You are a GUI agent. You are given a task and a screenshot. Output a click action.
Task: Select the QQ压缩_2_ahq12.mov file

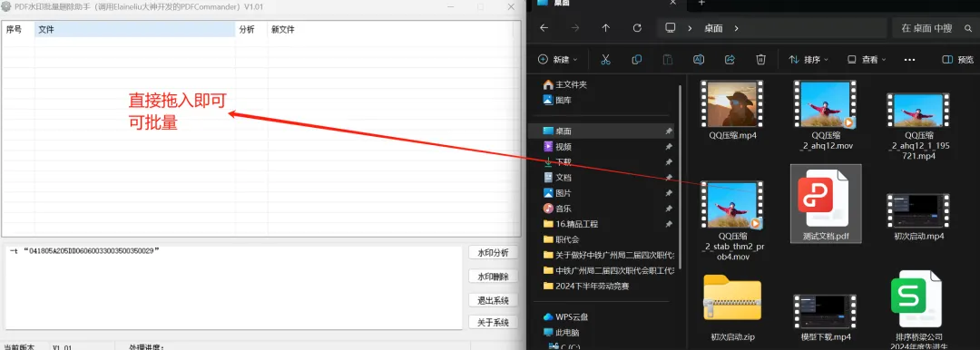click(x=826, y=115)
